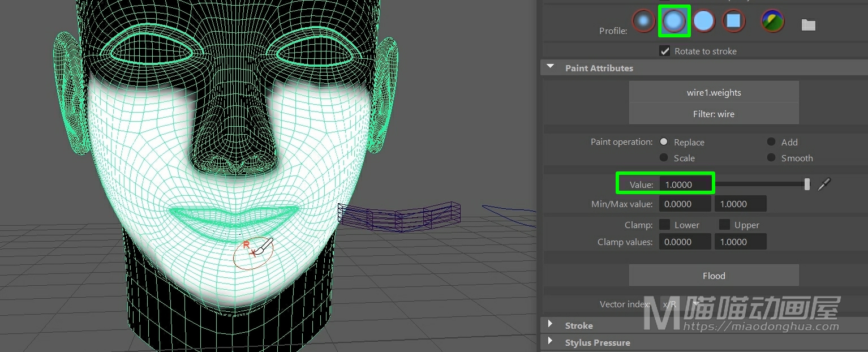Click the Value slider handle
Screen dimensions: 868x352
coord(807,184)
